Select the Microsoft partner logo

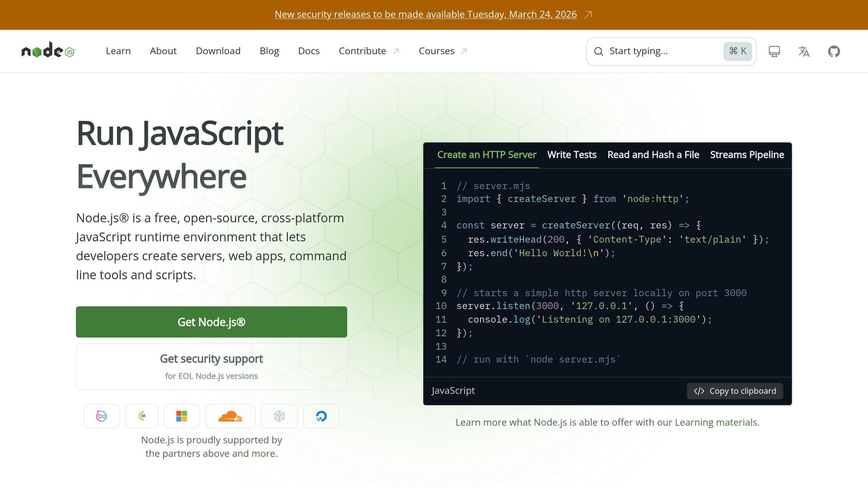click(181, 416)
